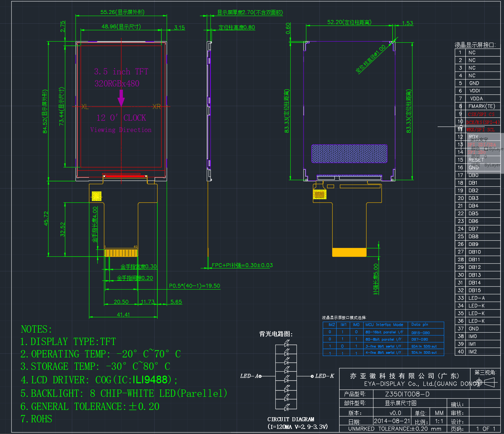
Task: Select the solid orange stiffener pad on rear FPC
Action: 349,252
